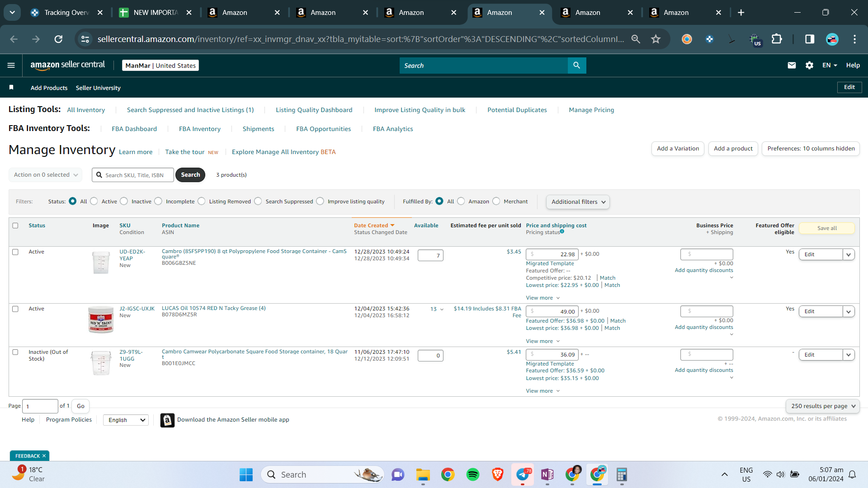Reload the current browser page

(58, 39)
